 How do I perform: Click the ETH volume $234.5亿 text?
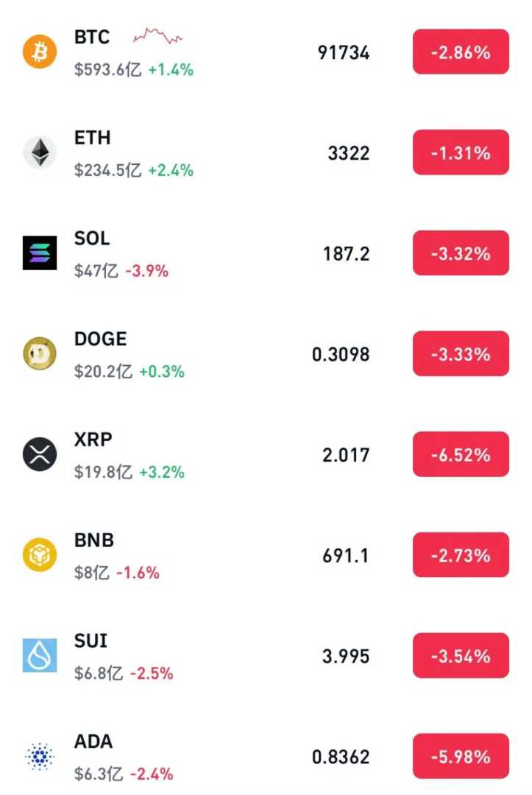pos(107,171)
